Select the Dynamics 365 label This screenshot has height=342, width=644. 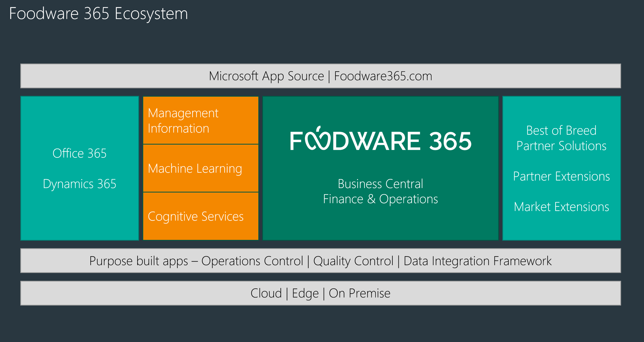[80, 184]
